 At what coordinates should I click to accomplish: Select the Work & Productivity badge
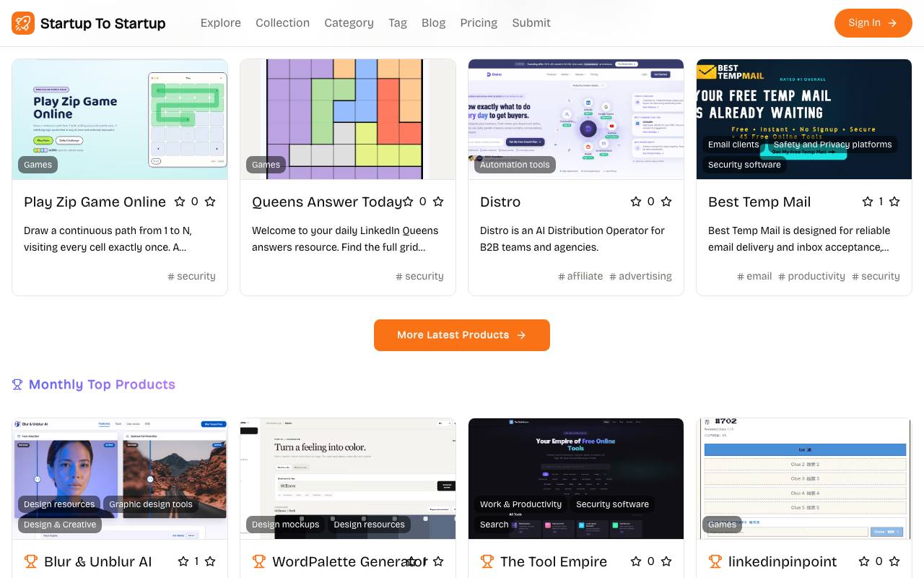coord(520,504)
